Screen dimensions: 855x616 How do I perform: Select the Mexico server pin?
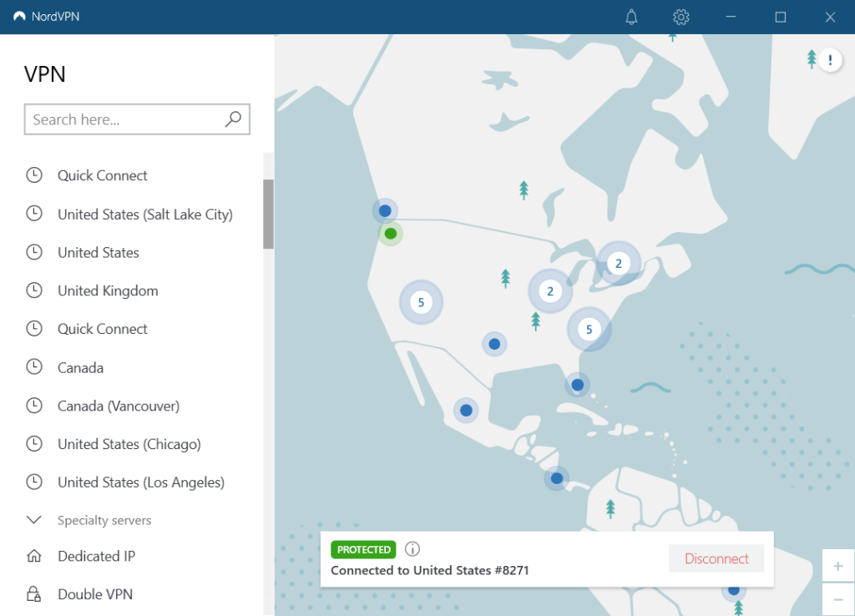point(466,410)
